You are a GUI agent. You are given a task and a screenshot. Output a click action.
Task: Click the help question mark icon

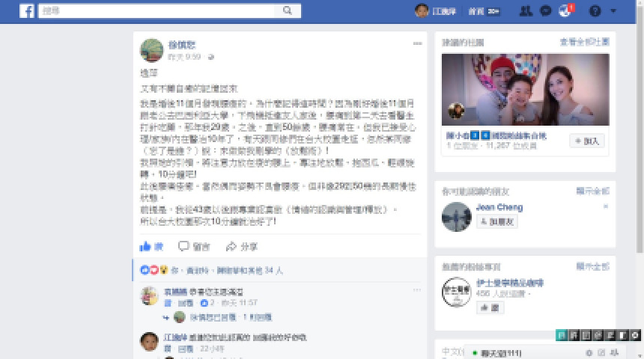click(x=595, y=11)
